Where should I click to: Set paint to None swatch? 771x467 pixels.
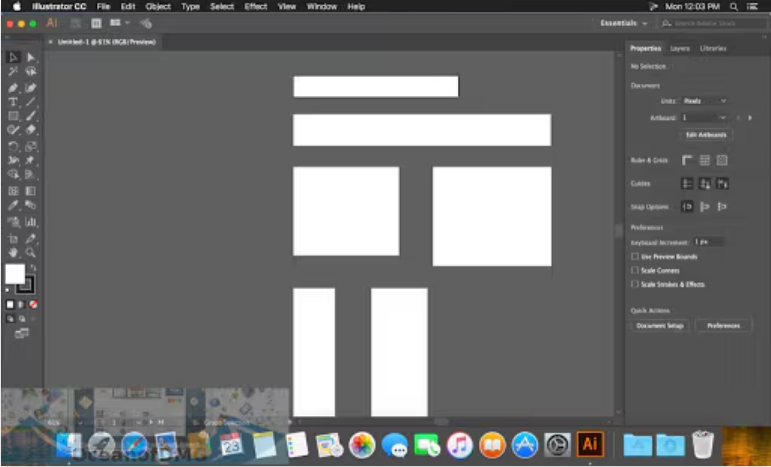(x=33, y=305)
